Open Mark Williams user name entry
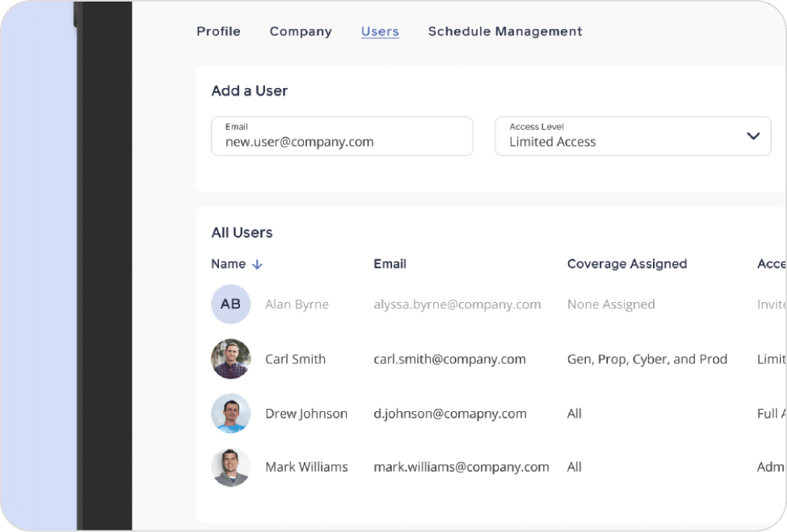 click(306, 467)
